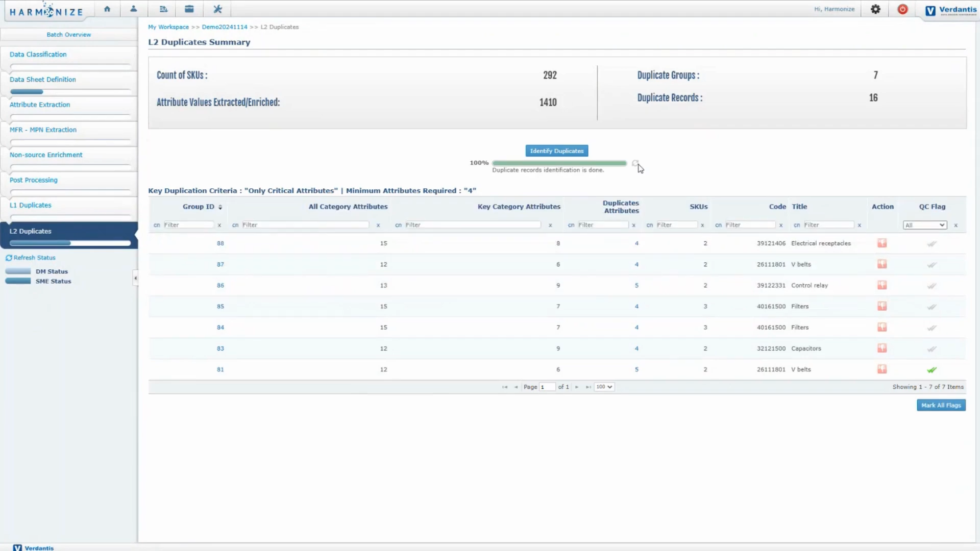Open the toolbox icon in the top bar
This screenshot has height=551, width=980.
click(189, 9)
